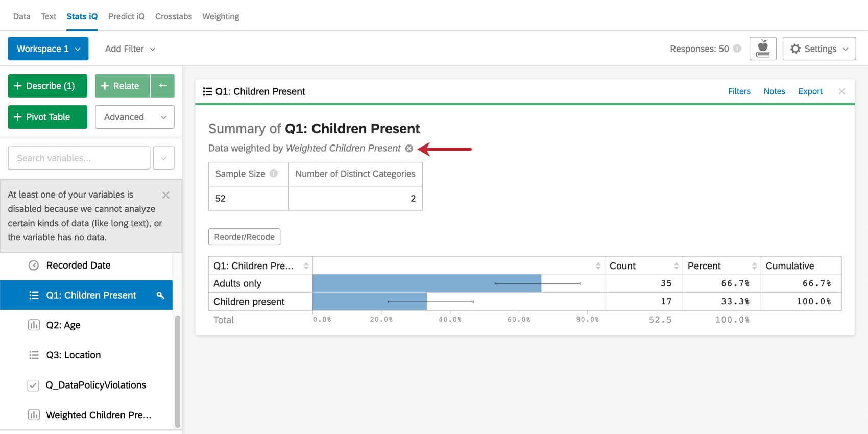Image resolution: width=868 pixels, height=434 pixels.
Task: Switch to the Crosstabs tab
Action: (x=174, y=16)
